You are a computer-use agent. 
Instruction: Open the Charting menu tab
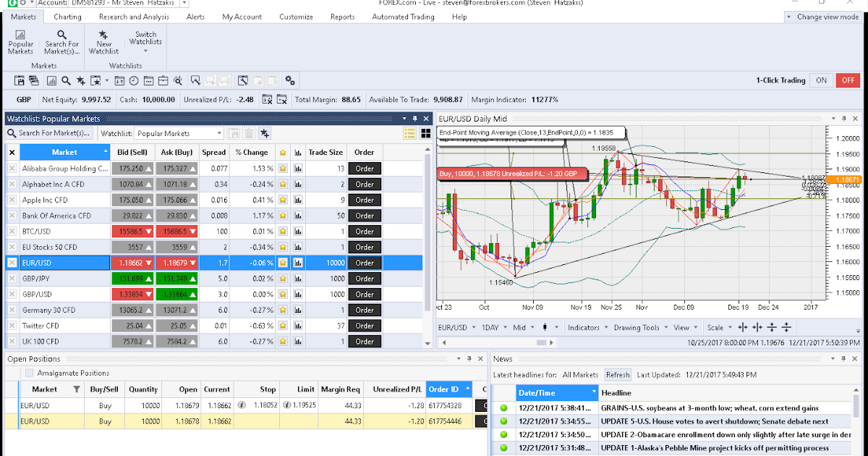point(67,17)
